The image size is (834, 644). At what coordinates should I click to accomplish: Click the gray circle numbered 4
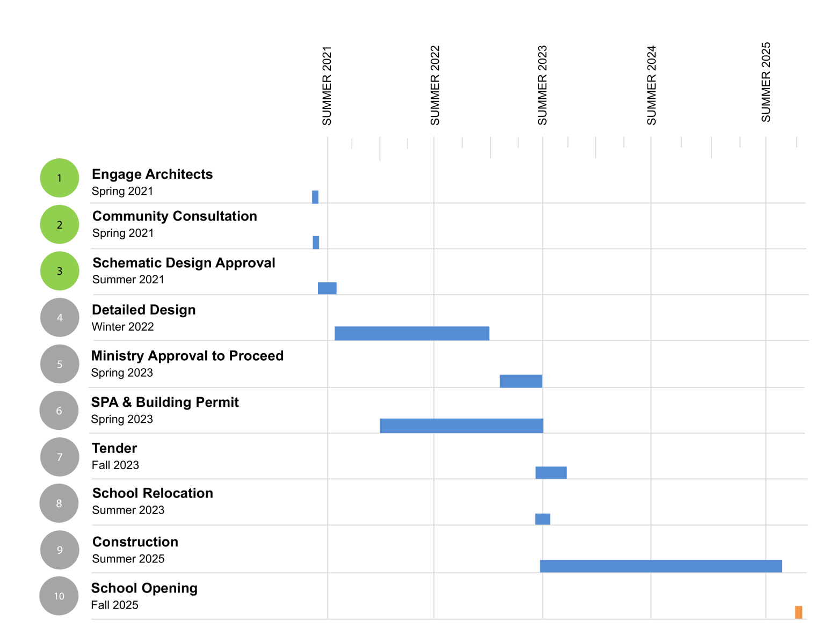[60, 318]
